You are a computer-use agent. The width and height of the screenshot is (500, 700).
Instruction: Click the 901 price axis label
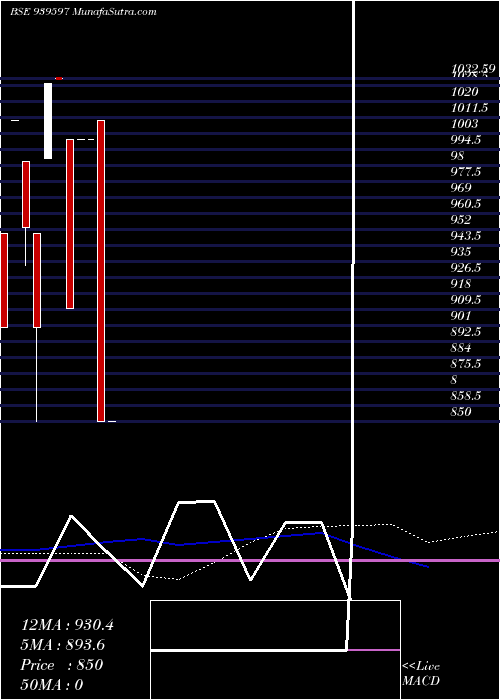[461, 316]
